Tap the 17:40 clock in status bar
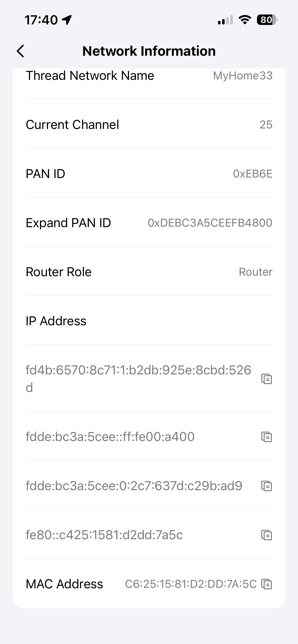 41,20
